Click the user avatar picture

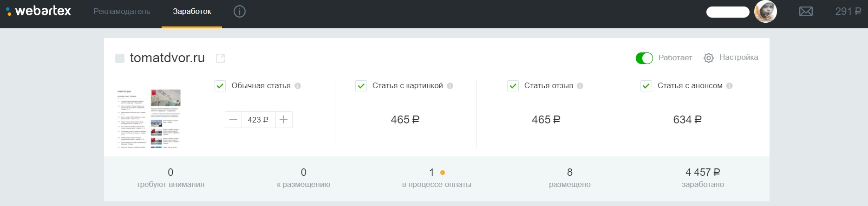[x=765, y=12]
